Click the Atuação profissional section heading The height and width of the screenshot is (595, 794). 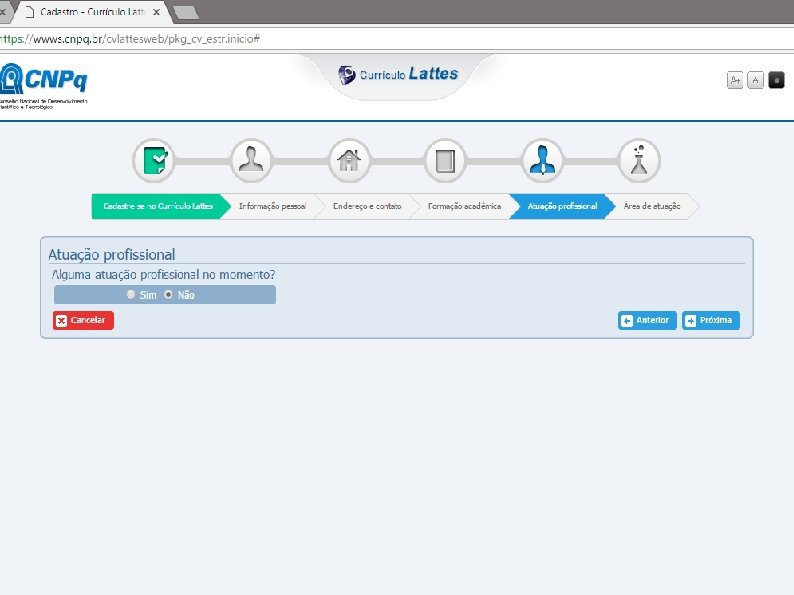point(112,254)
